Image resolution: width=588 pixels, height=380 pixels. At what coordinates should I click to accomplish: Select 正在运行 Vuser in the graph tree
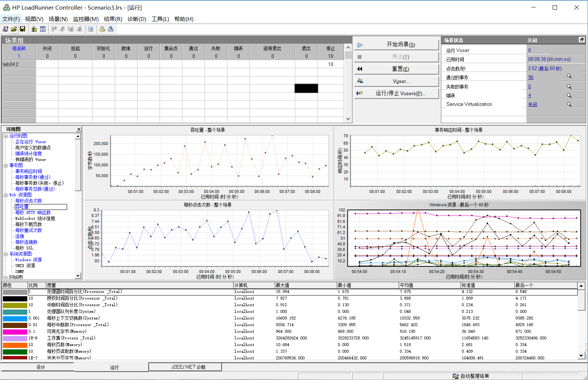pyautogui.click(x=31, y=142)
